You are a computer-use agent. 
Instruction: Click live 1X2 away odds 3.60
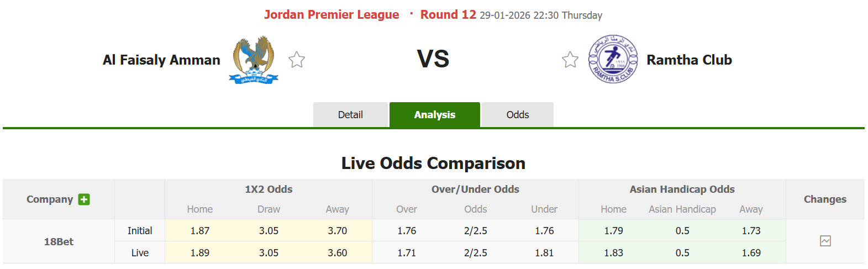click(338, 252)
